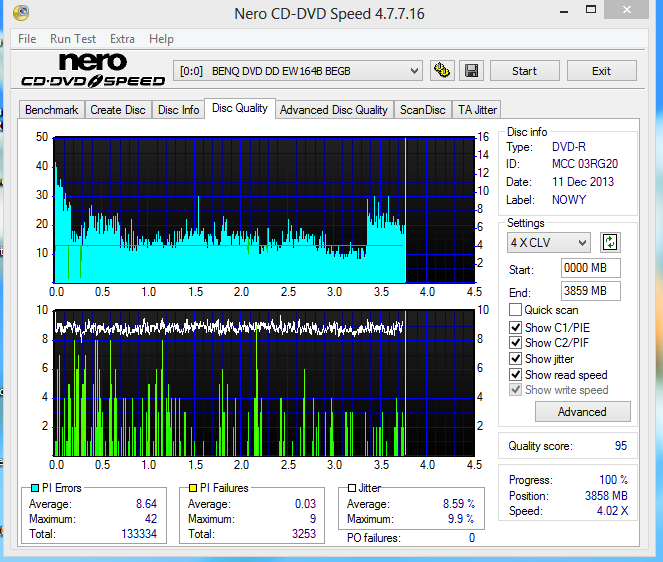The image size is (663, 562).
Task: Open the Help menu
Action: coord(161,39)
